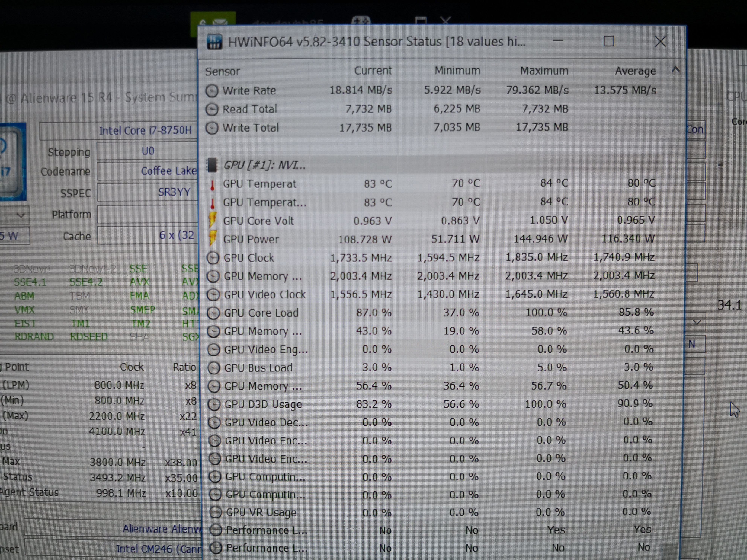The width and height of the screenshot is (747, 560).
Task: Open the dropdown at right edge window
Action: pyautogui.click(x=696, y=322)
